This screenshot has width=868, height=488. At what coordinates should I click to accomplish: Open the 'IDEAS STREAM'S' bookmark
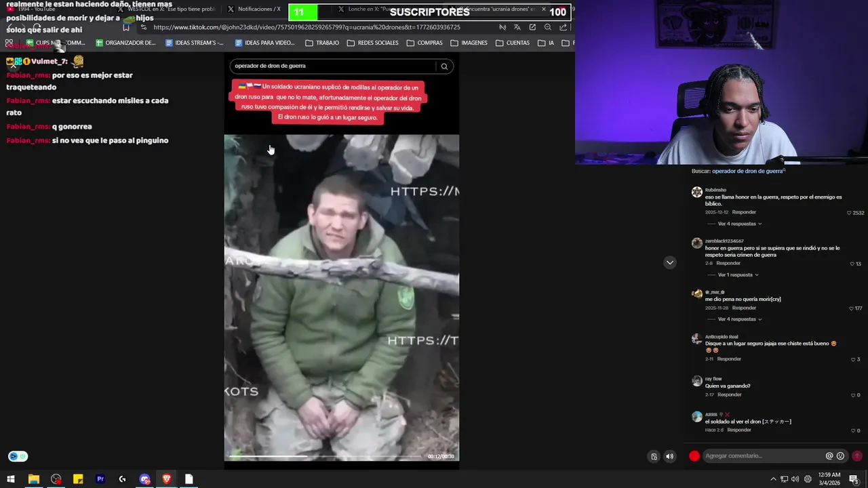point(195,43)
